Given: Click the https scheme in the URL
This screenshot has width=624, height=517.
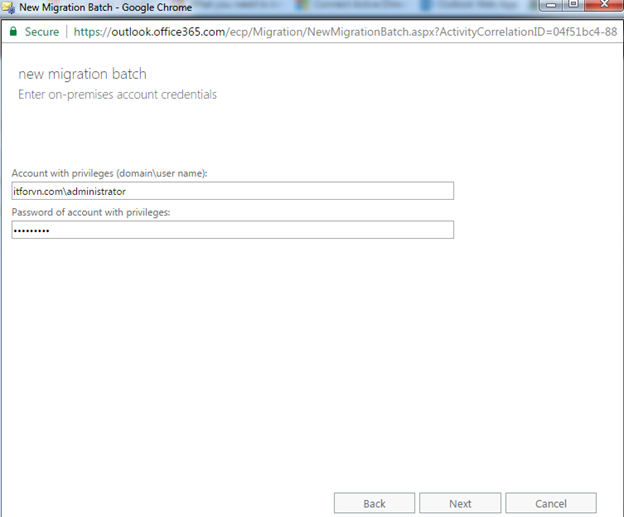Looking at the screenshot, I should tap(91, 31).
